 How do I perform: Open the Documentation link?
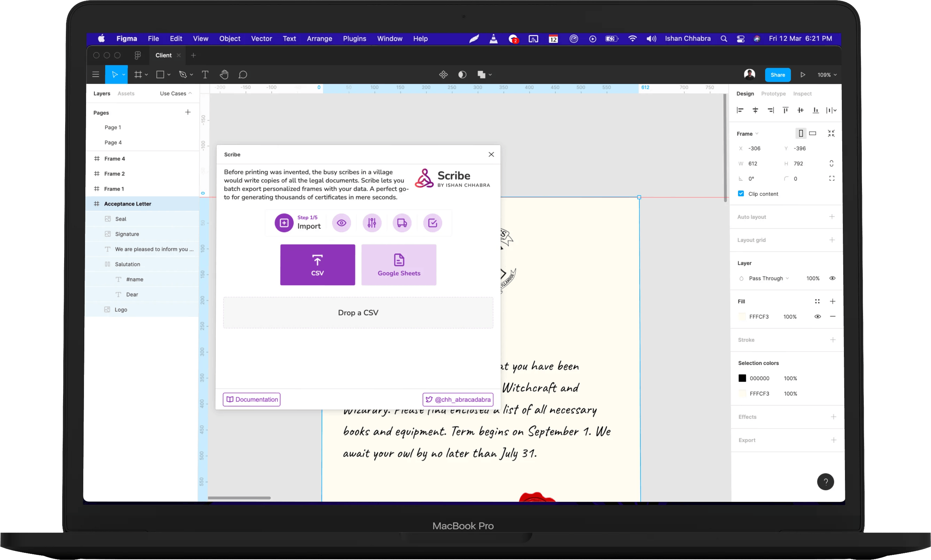coord(252,399)
